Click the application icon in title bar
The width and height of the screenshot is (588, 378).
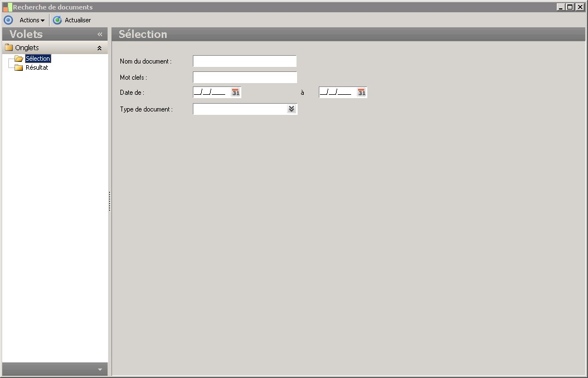pyautogui.click(x=7, y=7)
